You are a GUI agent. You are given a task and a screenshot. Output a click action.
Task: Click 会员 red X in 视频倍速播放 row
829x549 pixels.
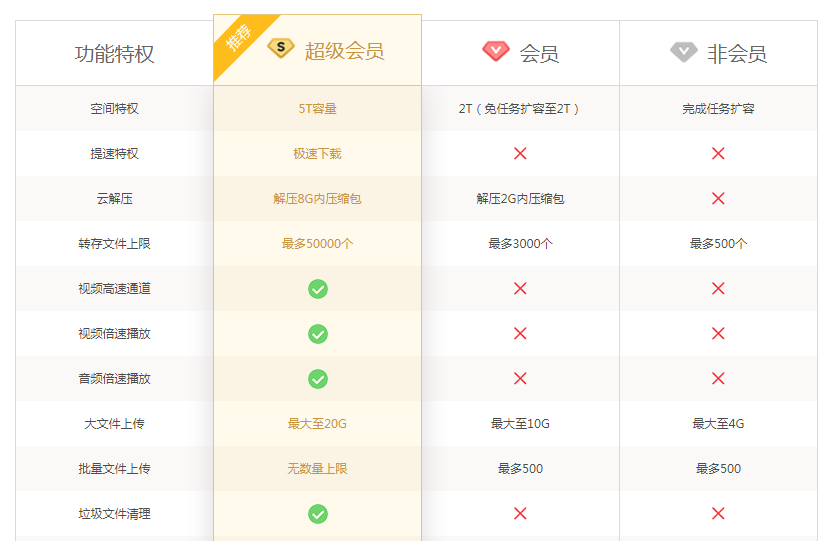tap(520, 334)
